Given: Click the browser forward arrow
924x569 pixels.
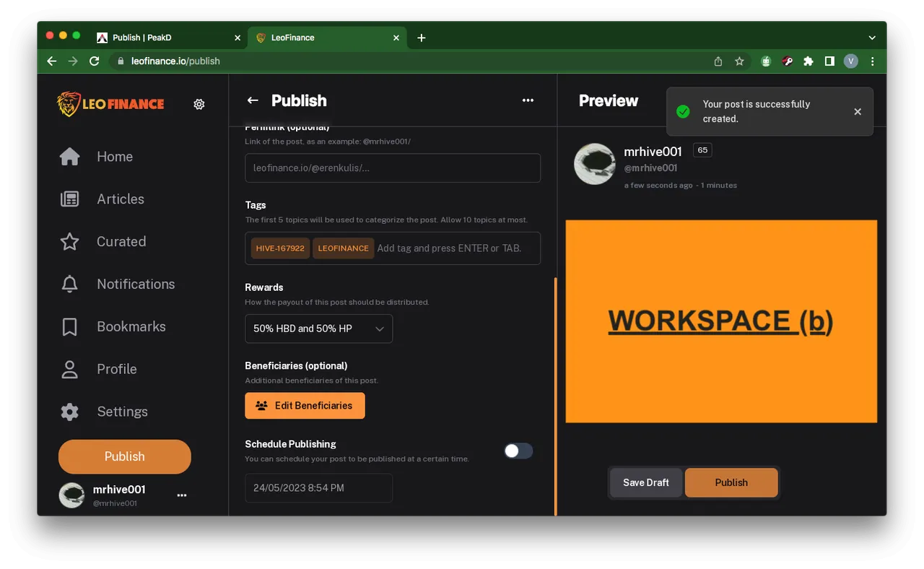Looking at the screenshot, I should coord(73,61).
